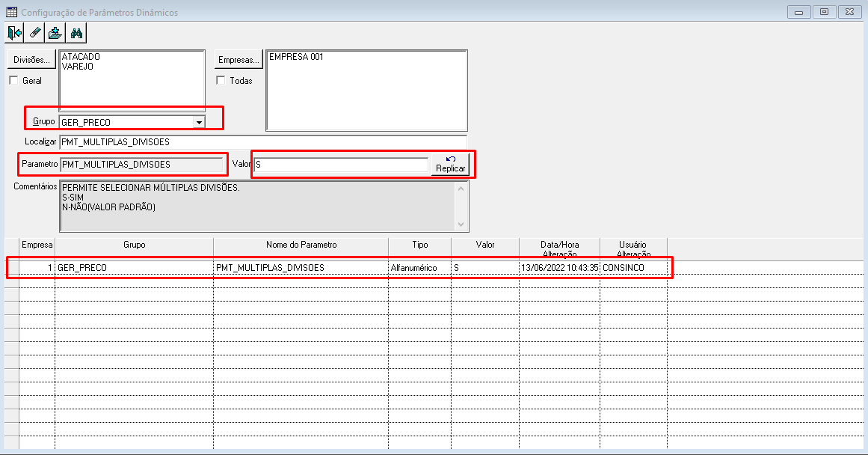The width and height of the screenshot is (868, 455).
Task: Click the Replicar button
Action: 451,164
